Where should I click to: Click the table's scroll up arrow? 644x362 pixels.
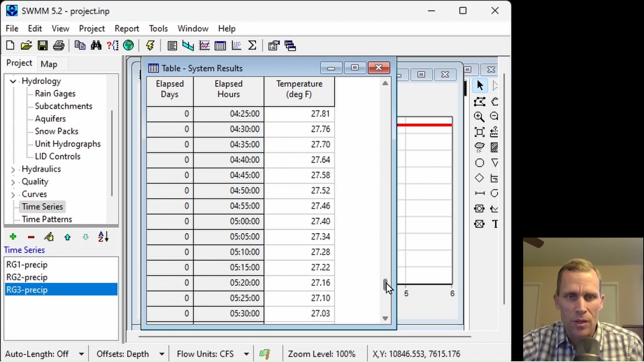(385, 83)
